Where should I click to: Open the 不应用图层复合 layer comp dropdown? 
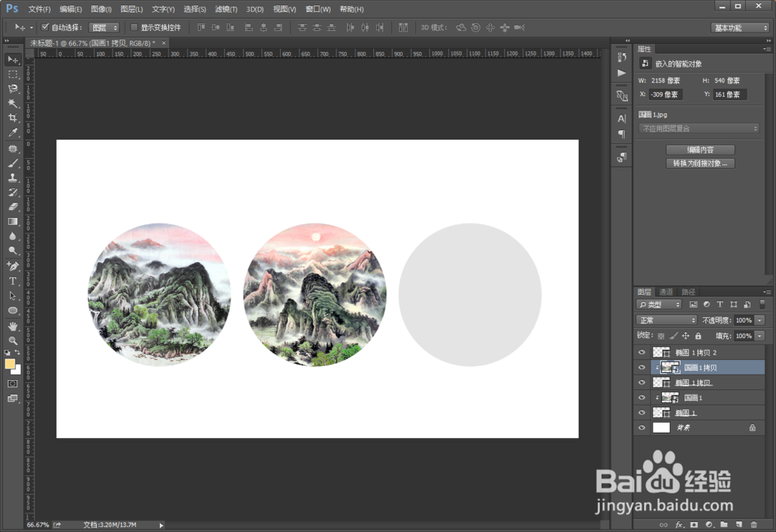(699, 129)
